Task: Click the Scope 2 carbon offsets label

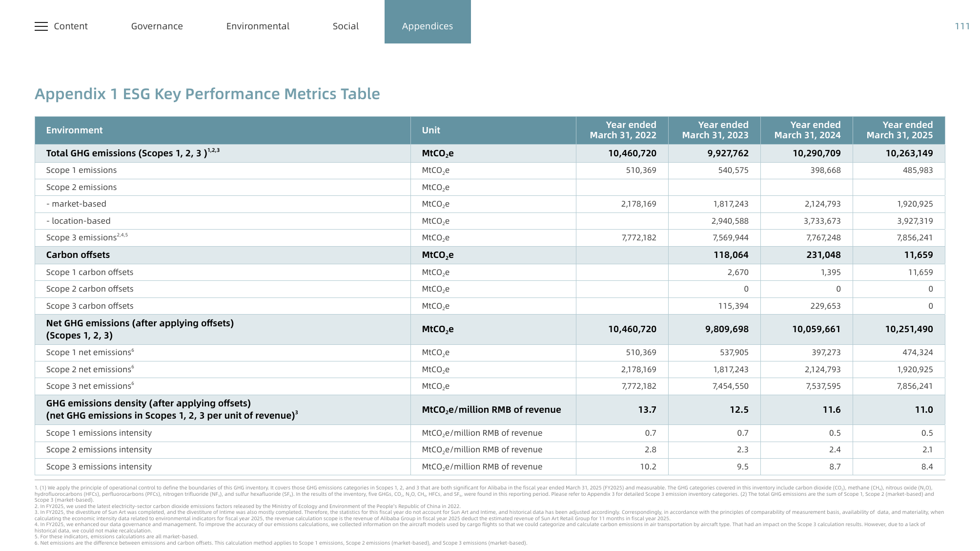Action: [x=90, y=289]
